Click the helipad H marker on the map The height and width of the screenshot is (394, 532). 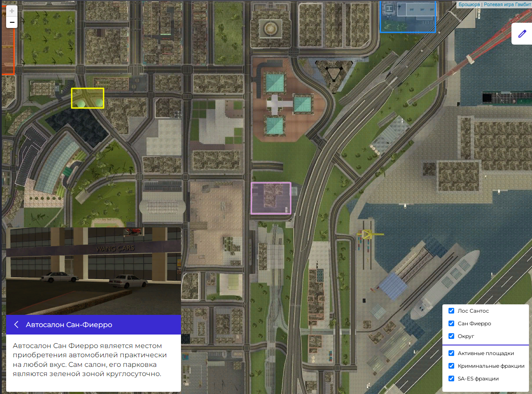[x=387, y=8]
